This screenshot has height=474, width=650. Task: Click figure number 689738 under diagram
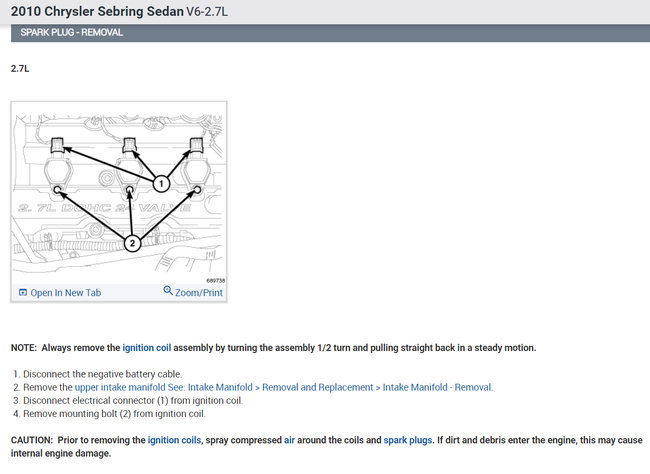214,281
